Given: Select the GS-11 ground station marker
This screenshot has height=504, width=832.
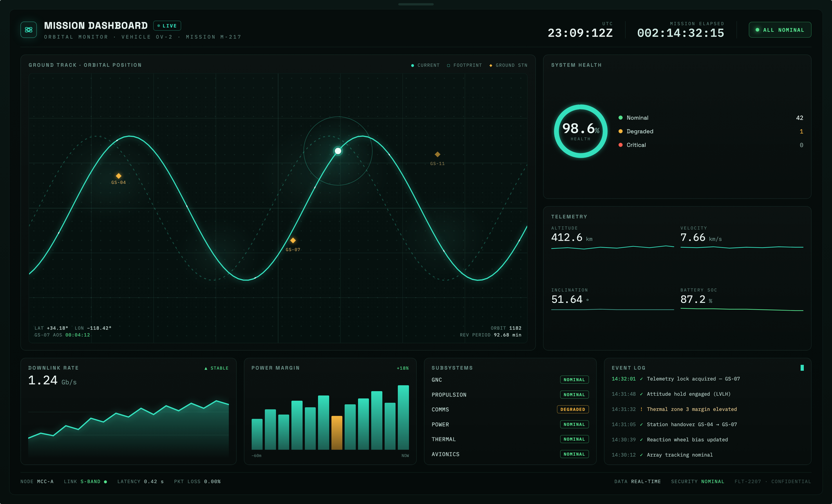Looking at the screenshot, I should [x=437, y=154].
